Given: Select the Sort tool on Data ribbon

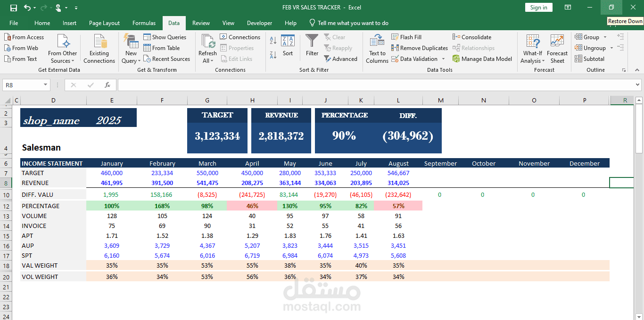Looking at the screenshot, I should click(288, 47).
